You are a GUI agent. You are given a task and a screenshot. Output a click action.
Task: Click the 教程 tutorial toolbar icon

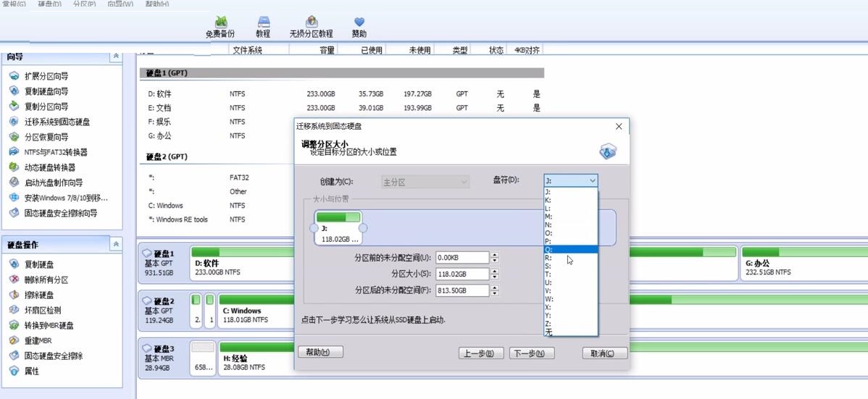pyautogui.click(x=263, y=27)
